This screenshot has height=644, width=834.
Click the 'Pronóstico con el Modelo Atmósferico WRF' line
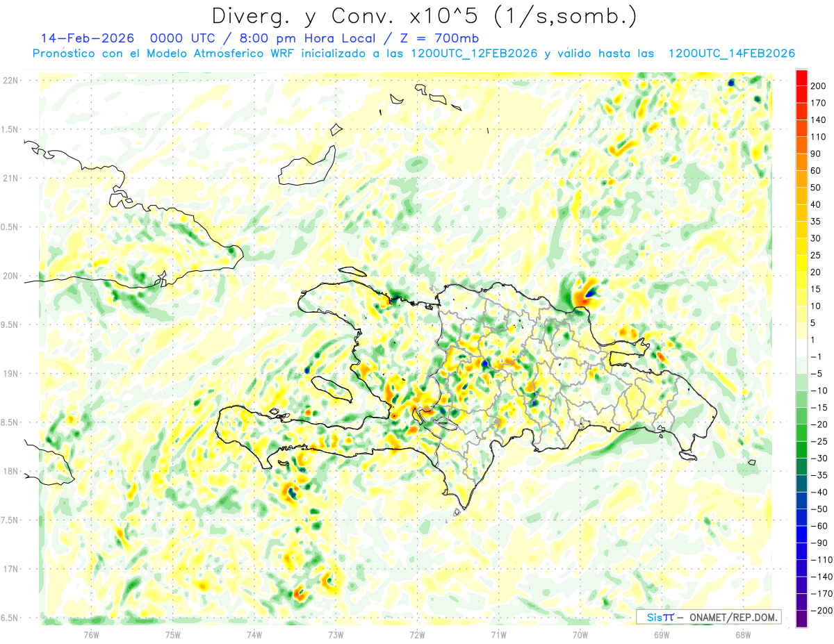[164, 53]
